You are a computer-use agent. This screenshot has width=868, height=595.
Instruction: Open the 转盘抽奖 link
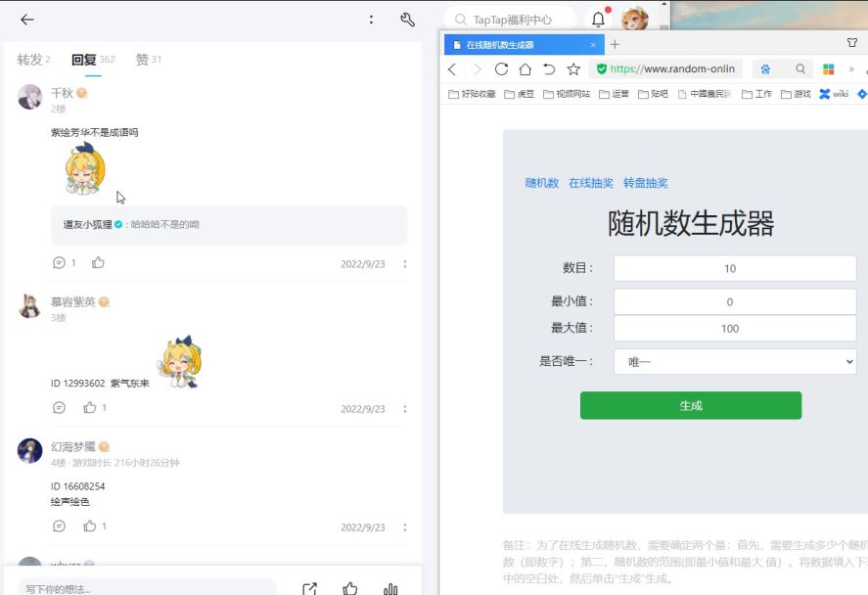tap(645, 183)
